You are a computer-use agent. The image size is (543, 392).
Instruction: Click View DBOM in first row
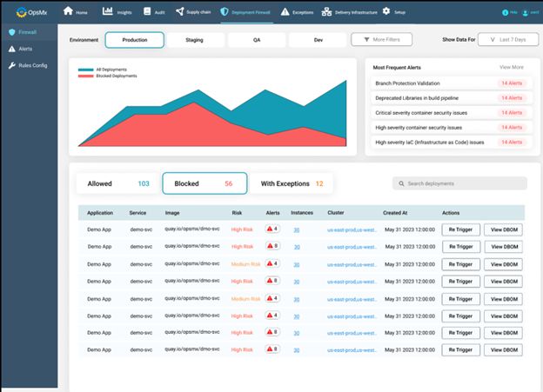click(x=503, y=229)
